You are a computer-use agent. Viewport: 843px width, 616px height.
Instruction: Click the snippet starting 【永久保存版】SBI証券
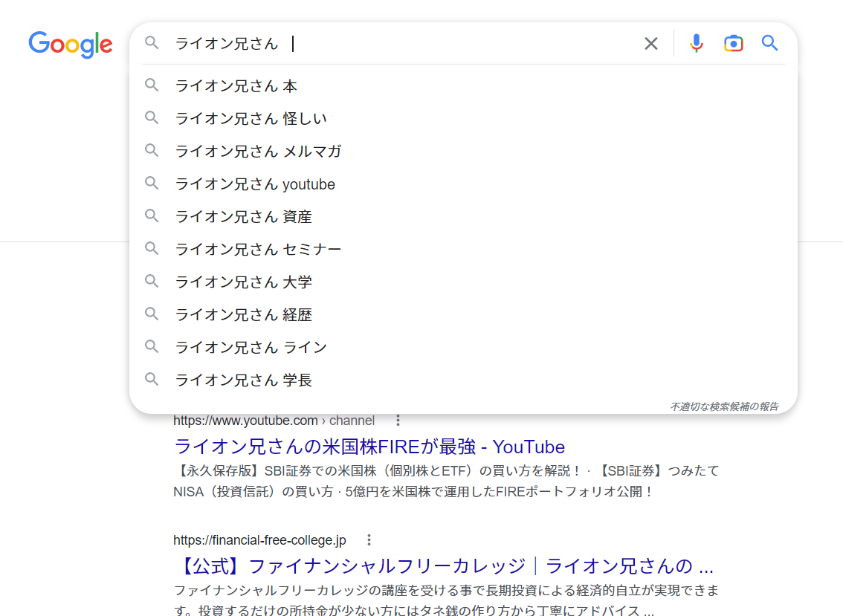[x=446, y=481]
